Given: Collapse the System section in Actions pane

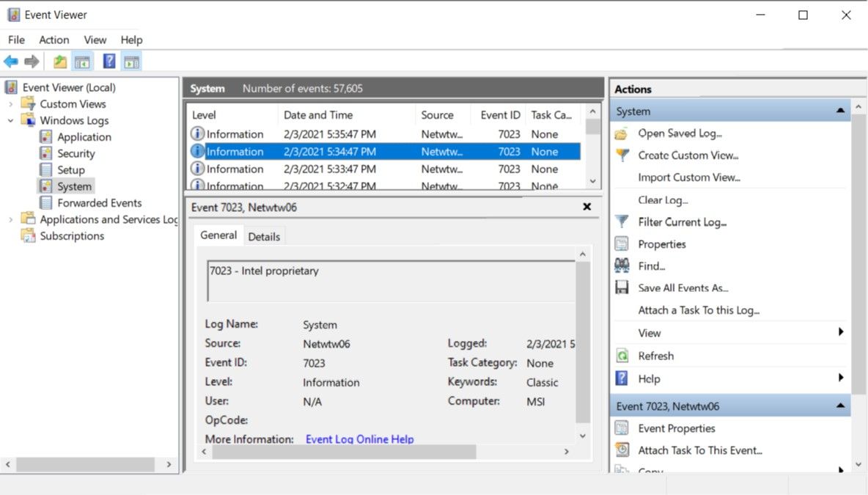Looking at the screenshot, I should [839, 111].
